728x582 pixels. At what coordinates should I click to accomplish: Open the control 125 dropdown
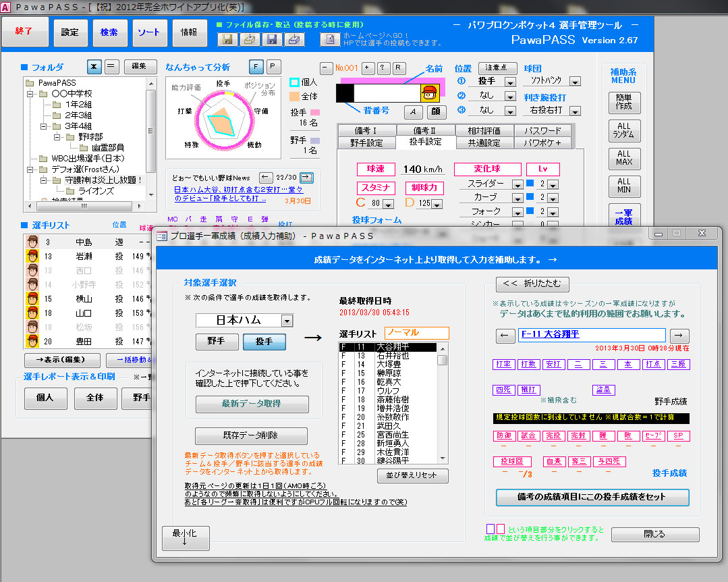point(437,204)
